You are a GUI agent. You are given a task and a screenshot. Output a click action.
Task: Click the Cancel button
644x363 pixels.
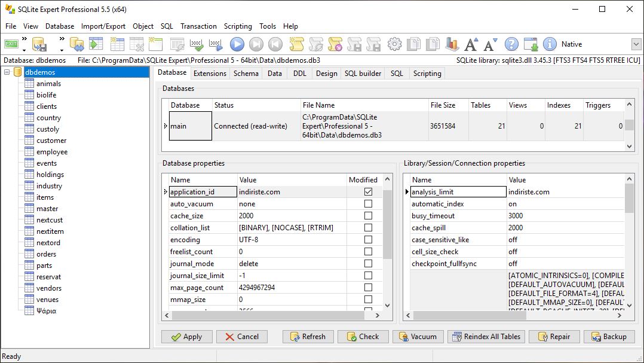tap(242, 337)
